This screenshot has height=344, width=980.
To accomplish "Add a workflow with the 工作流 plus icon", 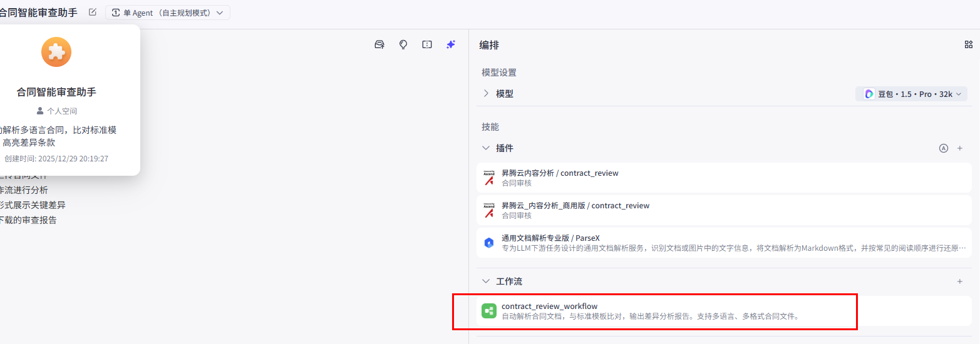I will [x=960, y=281].
